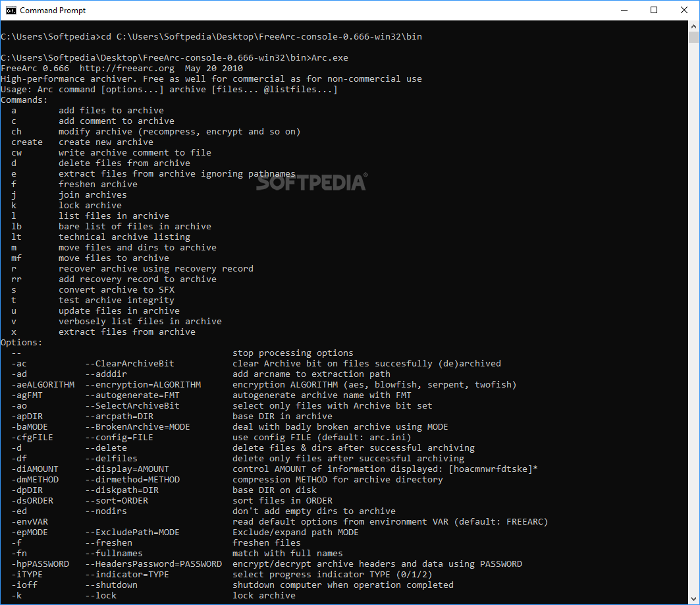Click the '--indicator=TYPE' option
Screen dimensions: 700x605
(x=127, y=575)
